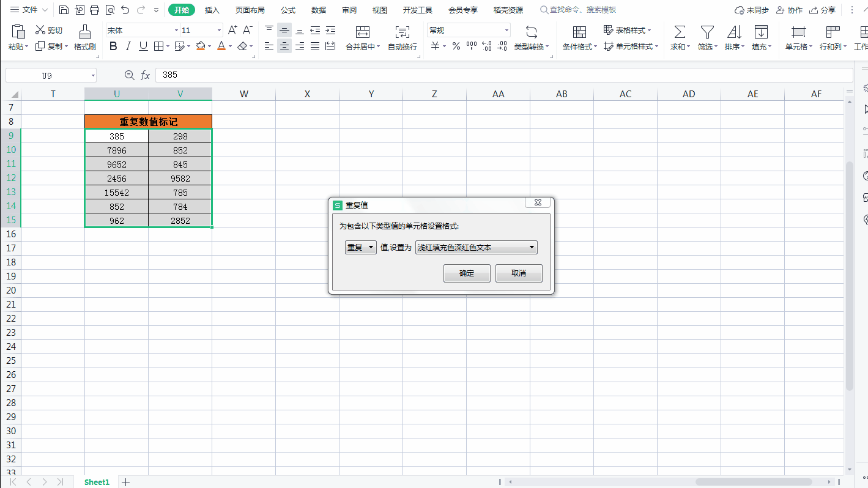
Task: Click 取消 button in duplicate values dialog
Action: point(519,273)
